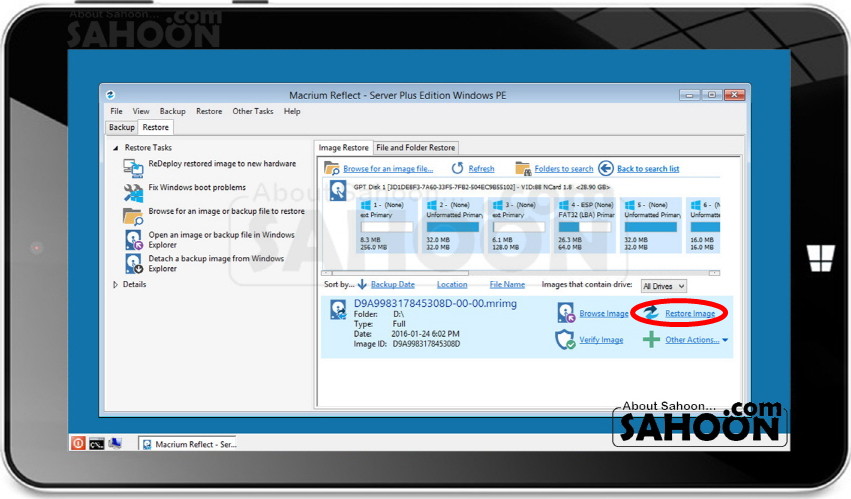Sort by Location link

click(452, 285)
